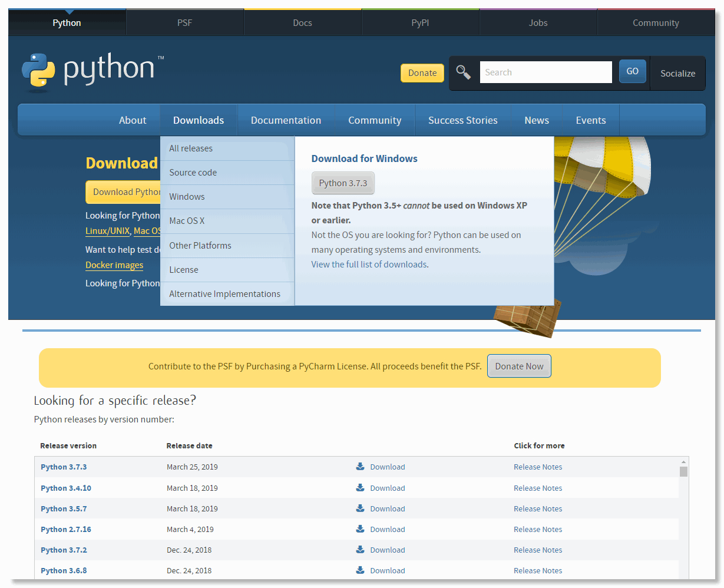The image size is (724, 588).
Task: Open the Python 2.7.16 release version link
Action: (66, 529)
